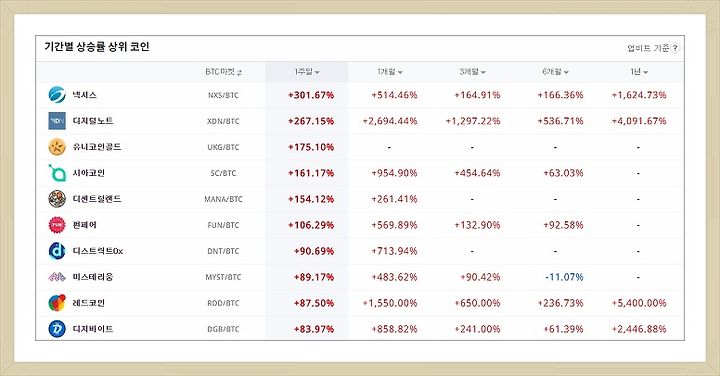Open the 레드코인 colorful logo
Viewport: 720px width, 376px height.
(x=57, y=303)
